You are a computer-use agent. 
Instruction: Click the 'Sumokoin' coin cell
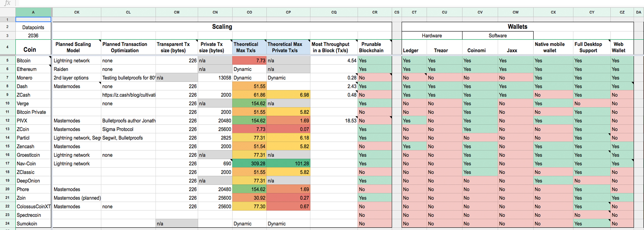pyautogui.click(x=33, y=224)
